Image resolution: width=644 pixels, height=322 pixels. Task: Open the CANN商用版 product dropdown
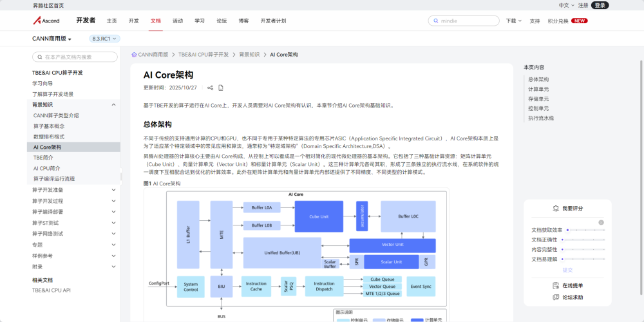(52, 39)
